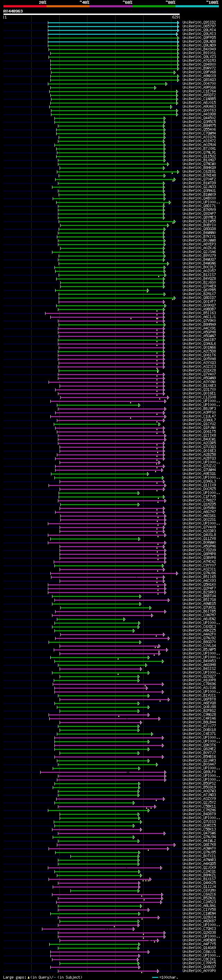Select hit label UniRef100_A9U463
Viewport: 222px width, 980px height.
(199, 106)
